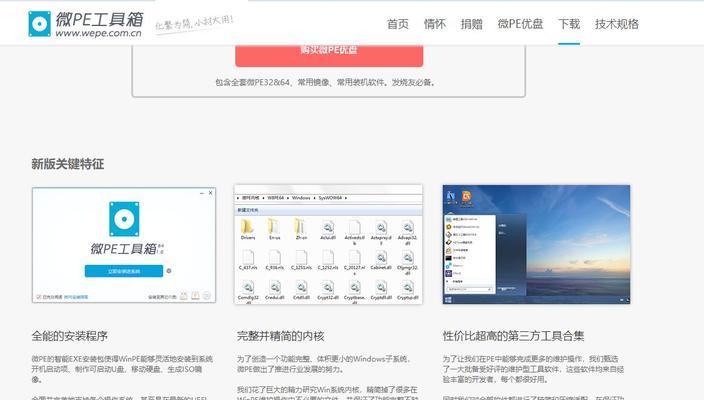
Task: Open the SysWOW64 file explorer screenshot thumbnail
Action: [x=329, y=244]
